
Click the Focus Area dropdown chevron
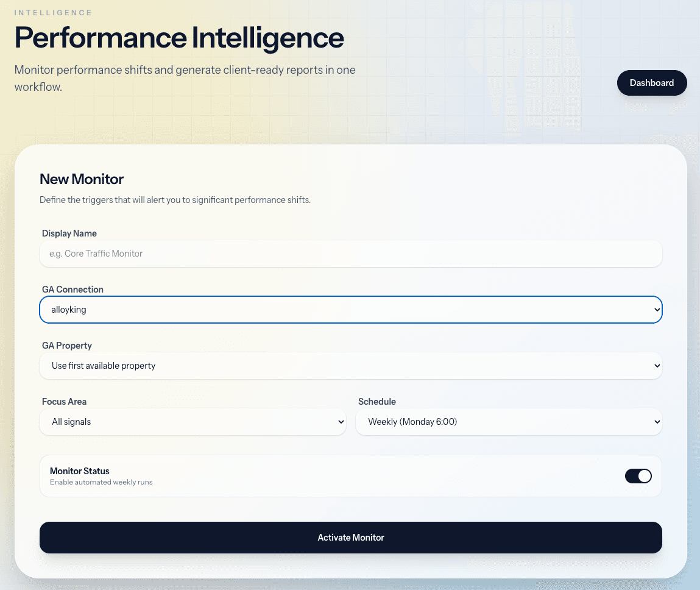pyautogui.click(x=340, y=422)
